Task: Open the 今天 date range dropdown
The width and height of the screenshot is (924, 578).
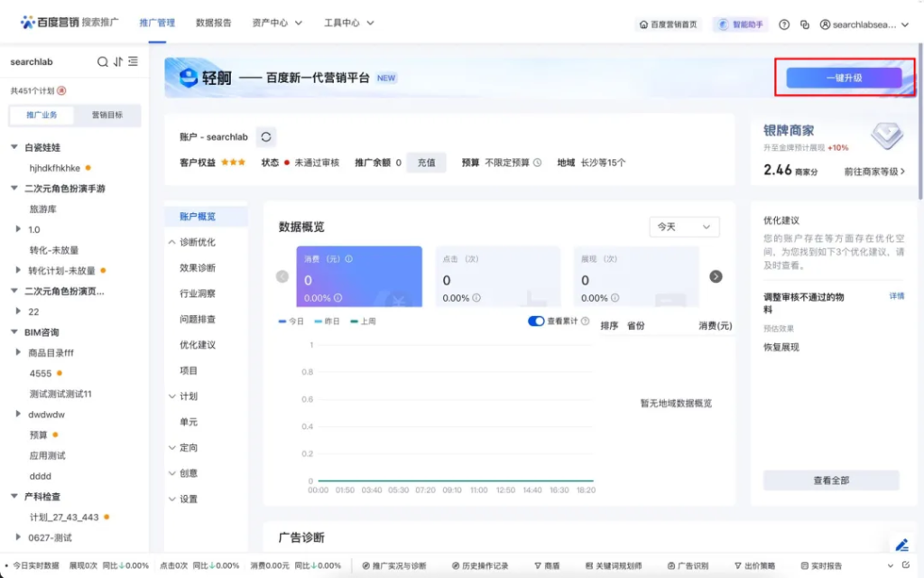Action: pos(684,227)
